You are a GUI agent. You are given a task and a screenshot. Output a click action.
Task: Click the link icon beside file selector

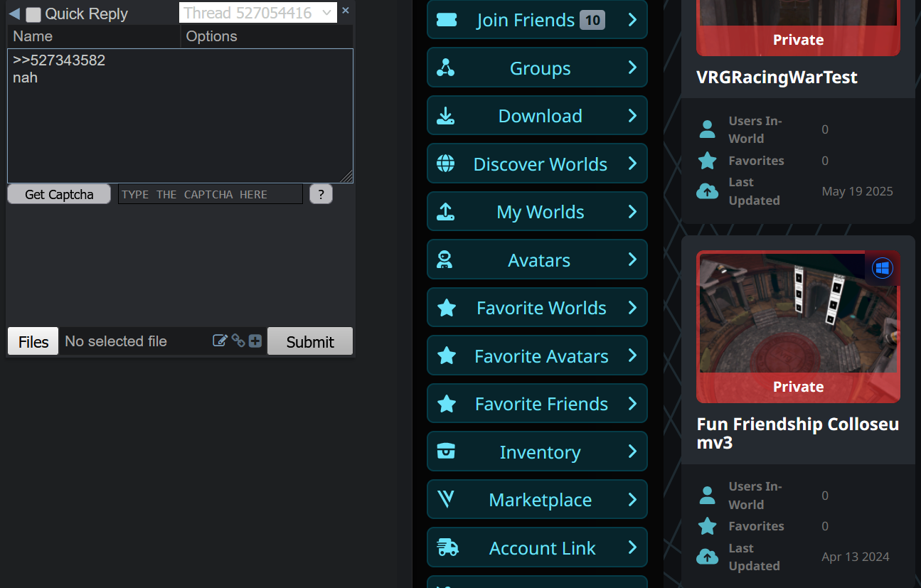[x=238, y=341]
